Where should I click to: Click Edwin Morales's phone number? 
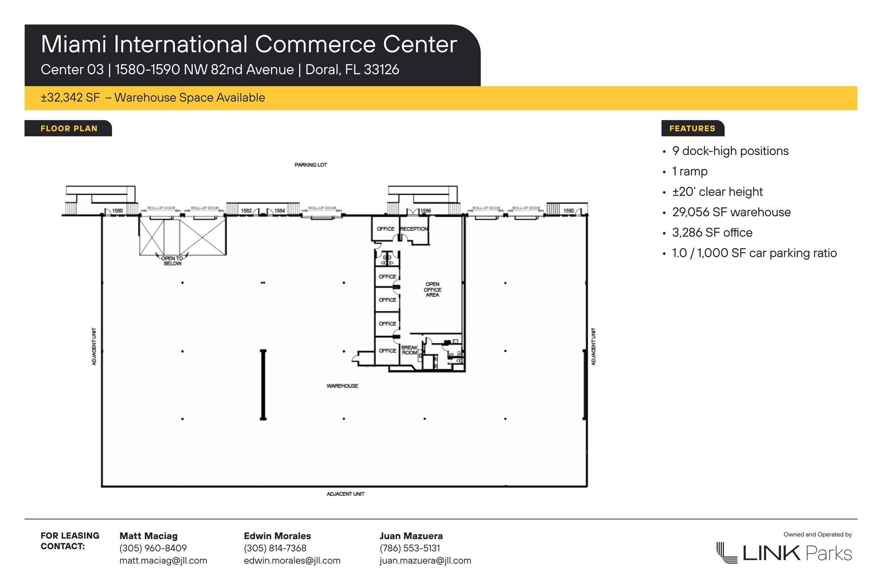tap(275, 548)
